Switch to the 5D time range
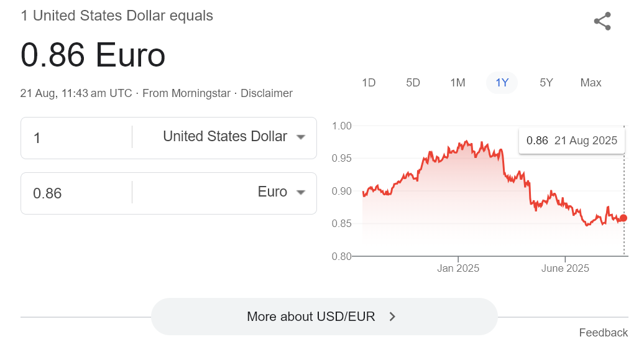The width and height of the screenshot is (644, 357). [x=413, y=83]
